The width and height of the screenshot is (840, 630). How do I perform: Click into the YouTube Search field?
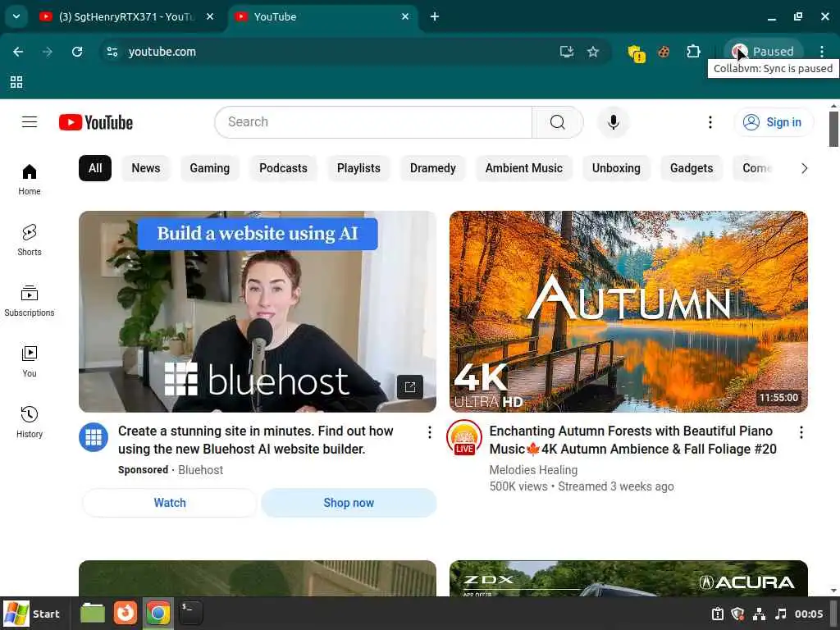point(373,122)
